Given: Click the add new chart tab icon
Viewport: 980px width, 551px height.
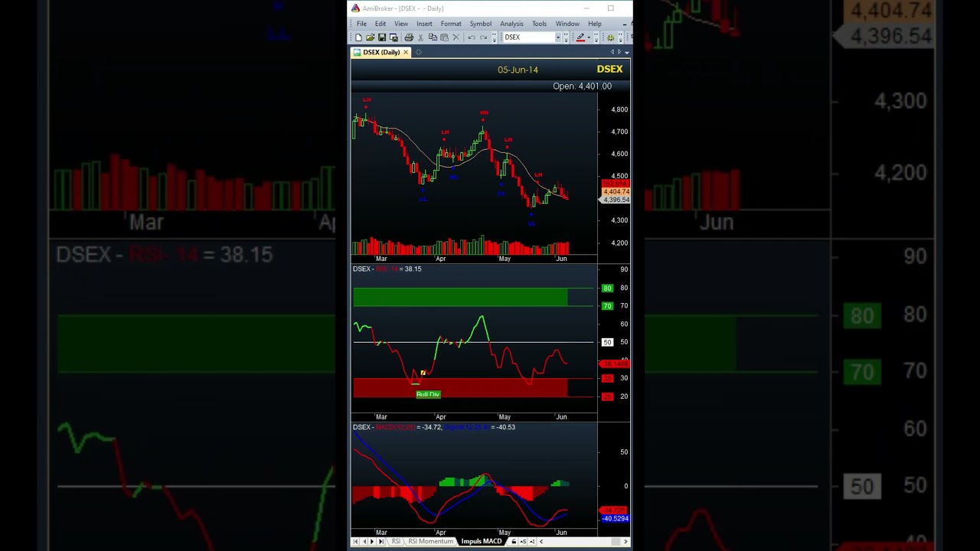Looking at the screenshot, I should [x=418, y=52].
